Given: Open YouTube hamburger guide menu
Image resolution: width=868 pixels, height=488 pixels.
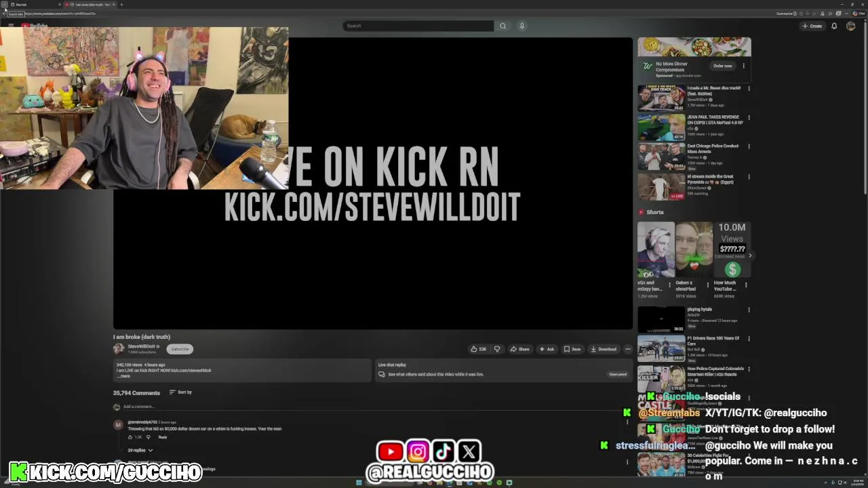Looking at the screenshot, I should click(11, 26).
